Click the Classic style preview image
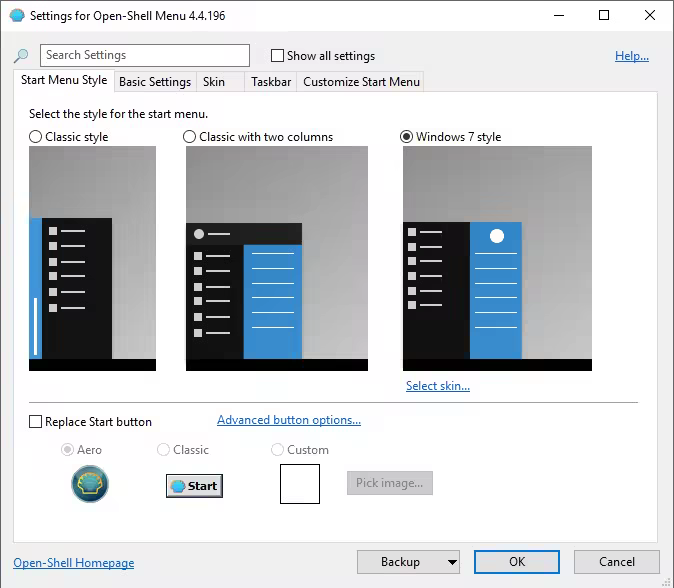674x588 pixels. point(92,258)
